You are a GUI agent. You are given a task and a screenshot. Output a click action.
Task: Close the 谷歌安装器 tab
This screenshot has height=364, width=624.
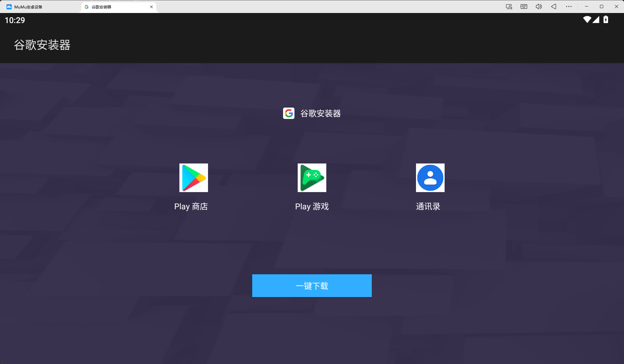click(151, 6)
